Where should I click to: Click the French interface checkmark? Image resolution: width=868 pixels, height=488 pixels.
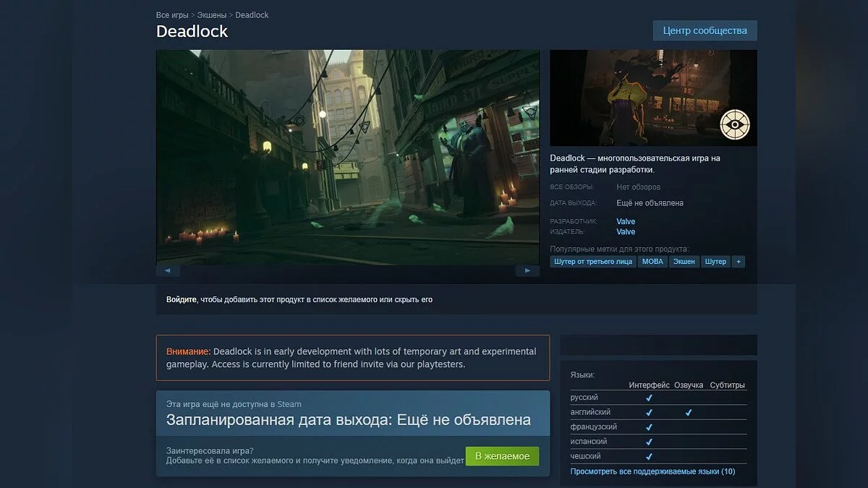click(649, 427)
